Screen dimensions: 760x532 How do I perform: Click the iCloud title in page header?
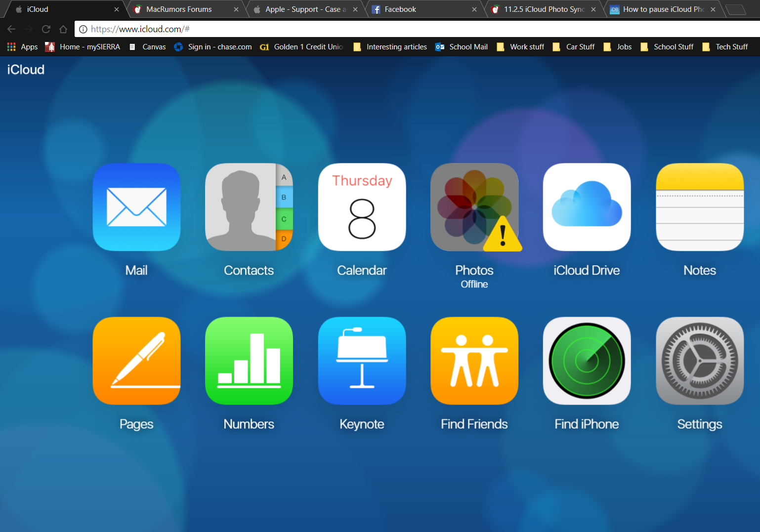pyautogui.click(x=26, y=70)
